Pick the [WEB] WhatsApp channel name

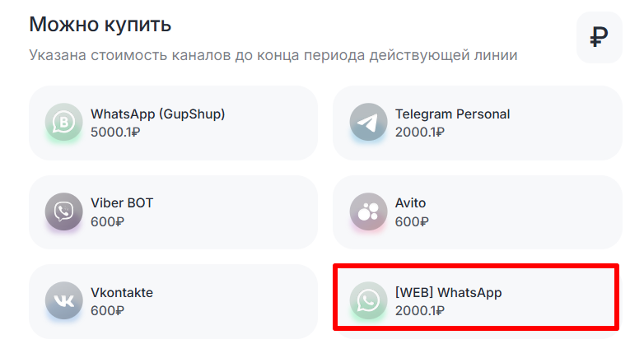[x=448, y=292]
